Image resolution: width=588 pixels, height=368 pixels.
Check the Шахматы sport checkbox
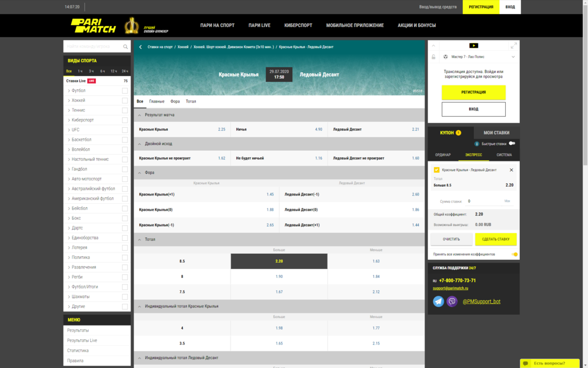click(x=125, y=297)
